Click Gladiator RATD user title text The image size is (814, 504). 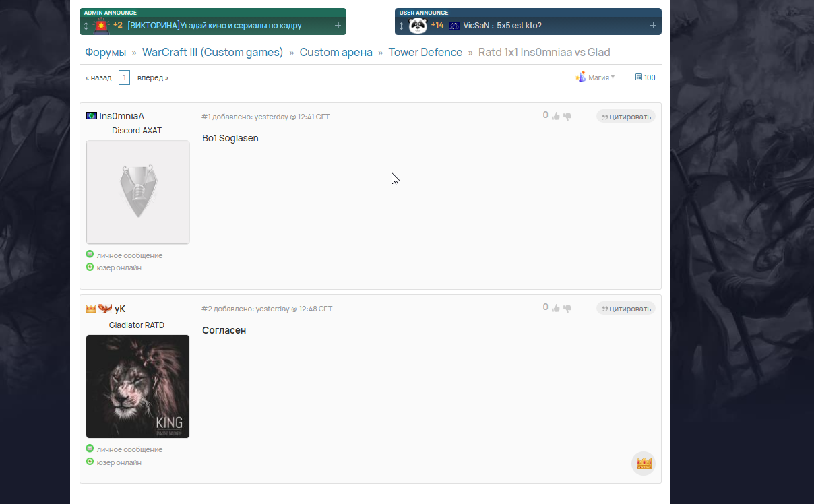[x=137, y=325]
